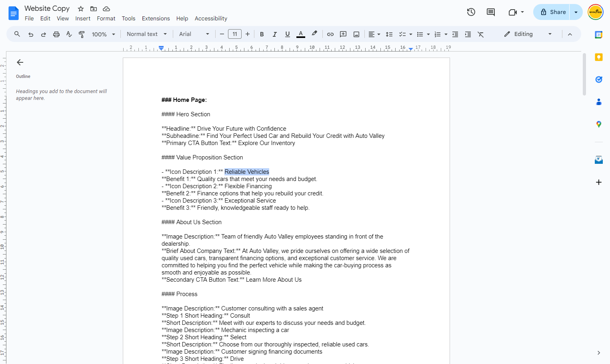Image resolution: width=610 pixels, height=364 pixels.
Task: Open the Extensions menu
Action: pos(156,18)
